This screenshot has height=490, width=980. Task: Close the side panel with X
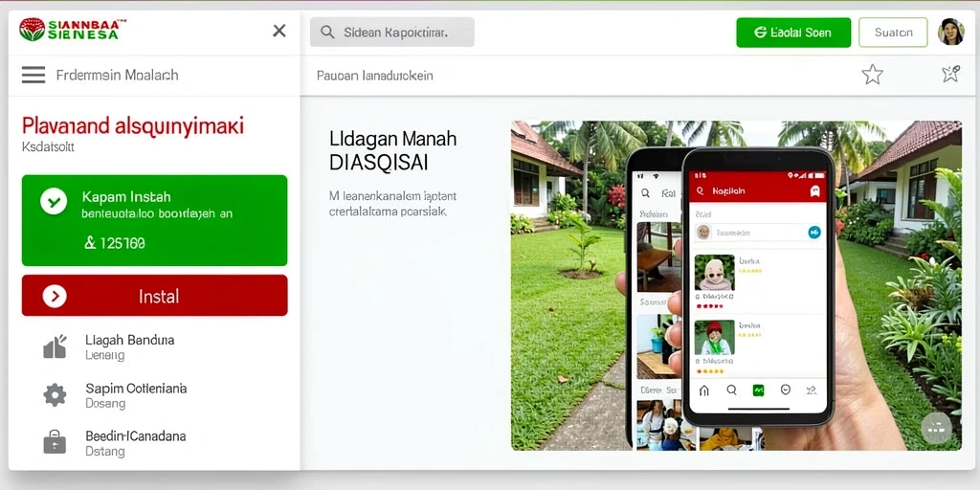(279, 31)
